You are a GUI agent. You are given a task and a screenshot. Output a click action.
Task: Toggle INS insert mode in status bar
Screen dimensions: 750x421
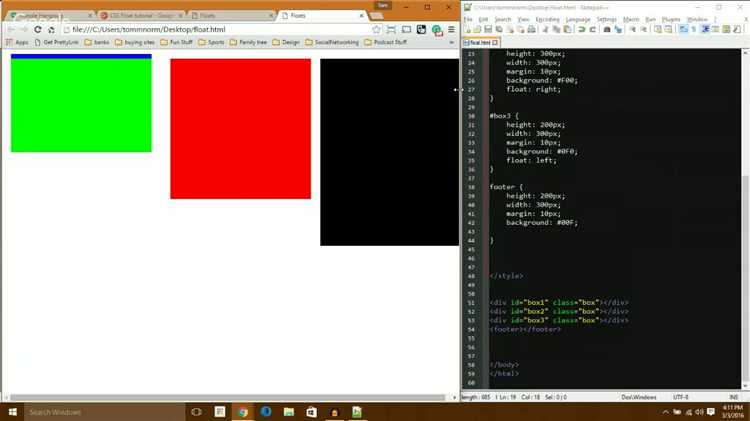pyautogui.click(x=733, y=397)
